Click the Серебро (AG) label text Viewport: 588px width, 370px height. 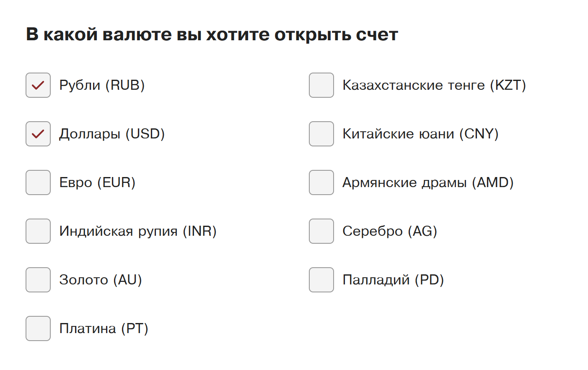390,231
